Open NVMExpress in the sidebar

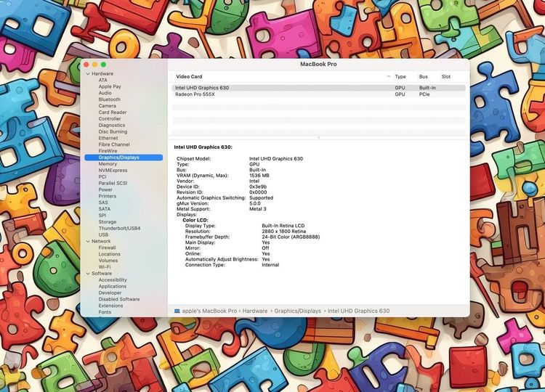click(x=113, y=171)
